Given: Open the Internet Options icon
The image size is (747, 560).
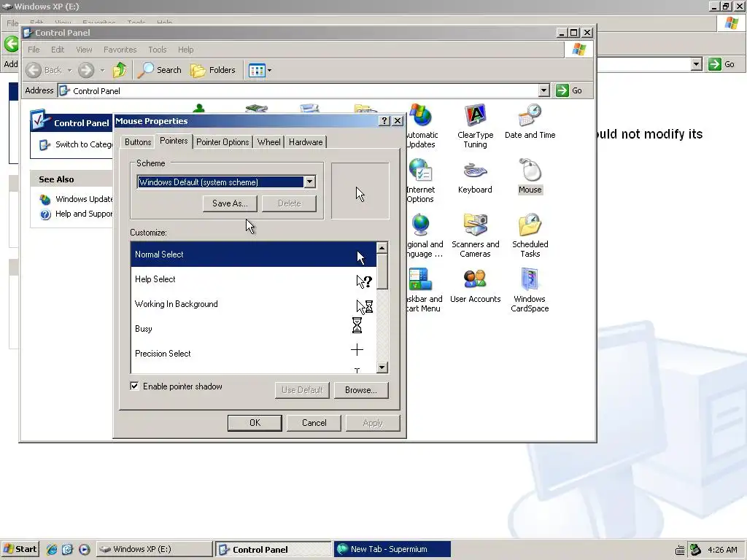Looking at the screenshot, I should point(421,181).
